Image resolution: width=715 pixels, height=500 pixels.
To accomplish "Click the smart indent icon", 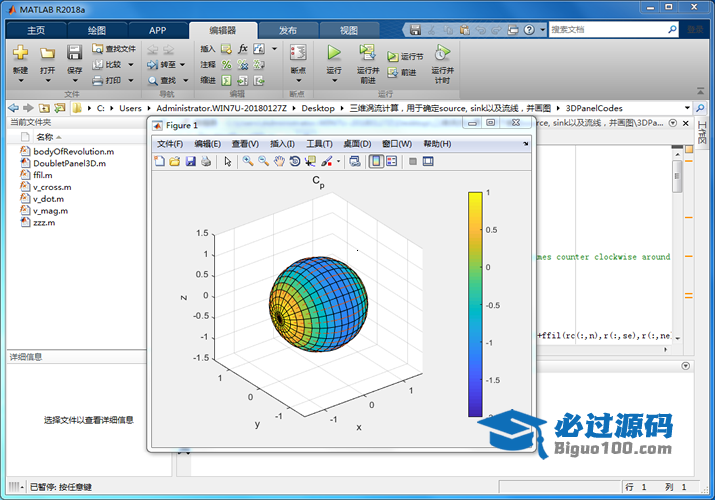I will 227,81.
